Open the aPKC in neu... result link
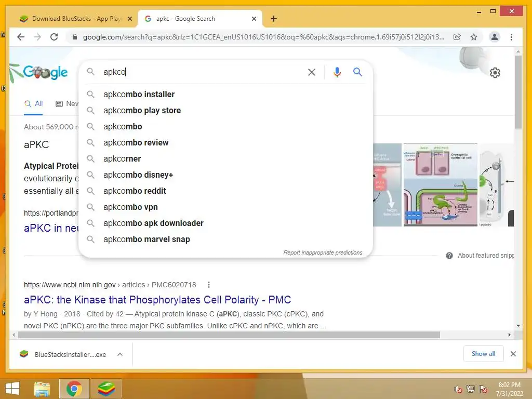Screen dimensions: 532x399 (51, 228)
